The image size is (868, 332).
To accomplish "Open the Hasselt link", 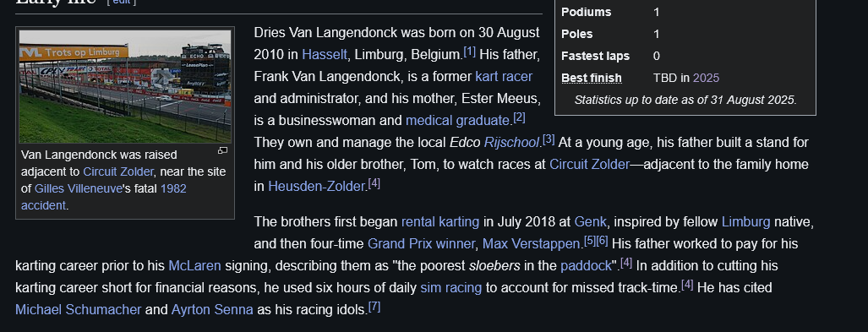I will (325, 55).
